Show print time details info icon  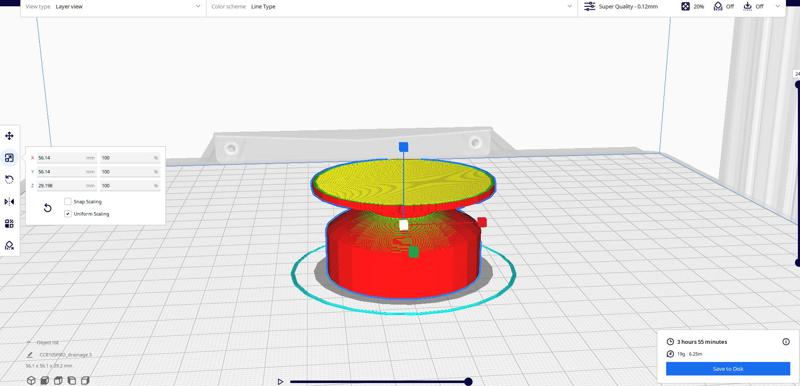pos(786,342)
